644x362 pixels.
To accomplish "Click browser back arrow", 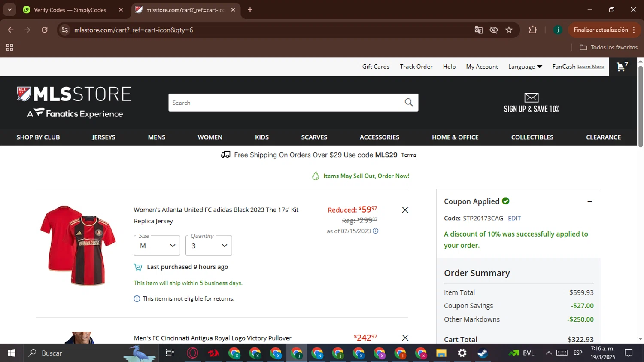I will click(x=11, y=30).
